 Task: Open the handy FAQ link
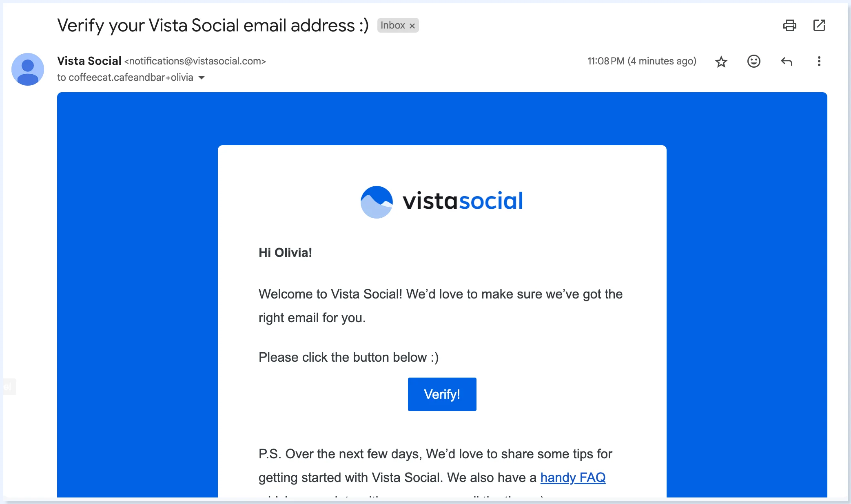pyautogui.click(x=573, y=477)
